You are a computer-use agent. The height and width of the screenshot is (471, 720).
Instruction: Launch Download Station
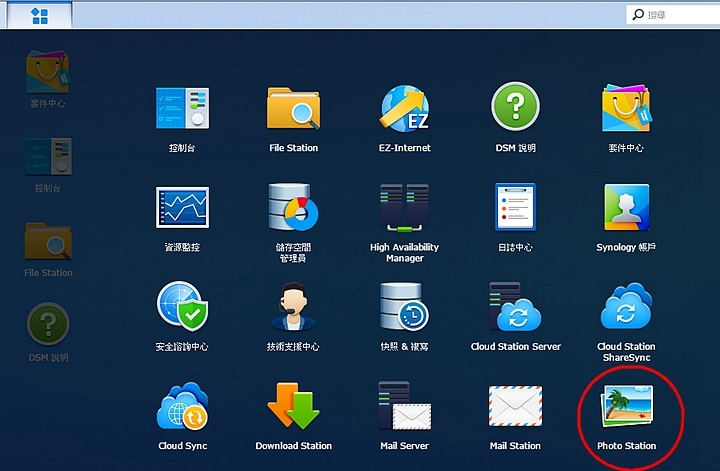[x=293, y=408]
